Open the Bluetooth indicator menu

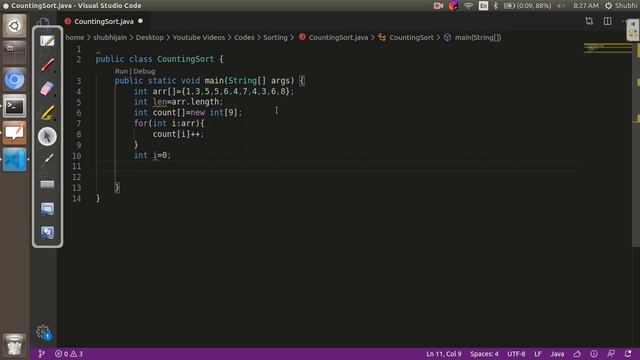click(496, 6)
